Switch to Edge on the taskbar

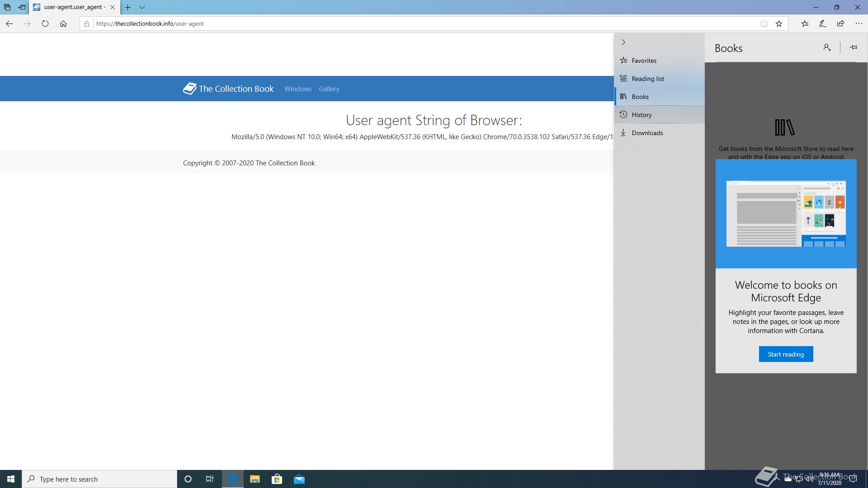tap(233, 479)
